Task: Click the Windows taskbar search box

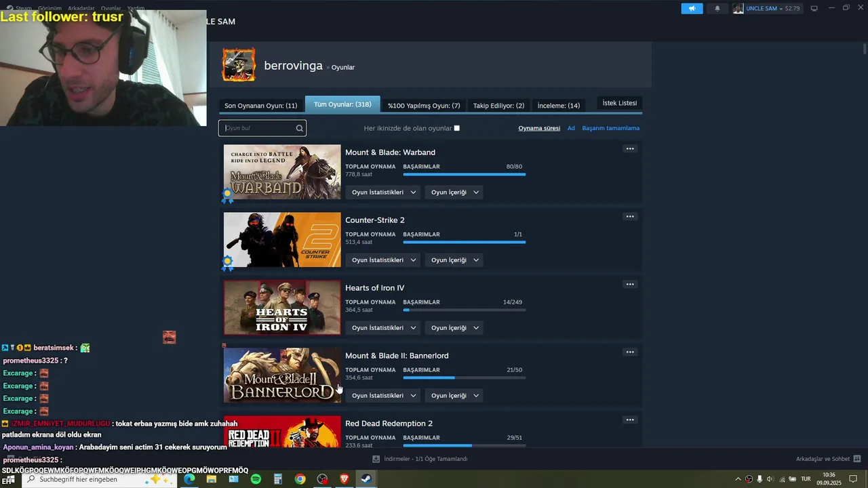Action: pyautogui.click(x=100, y=479)
